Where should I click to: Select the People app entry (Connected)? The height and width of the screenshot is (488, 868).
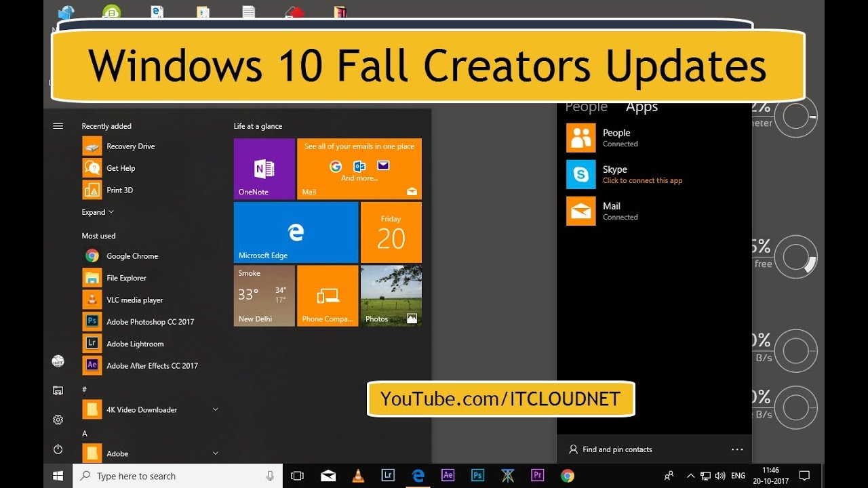coord(654,138)
